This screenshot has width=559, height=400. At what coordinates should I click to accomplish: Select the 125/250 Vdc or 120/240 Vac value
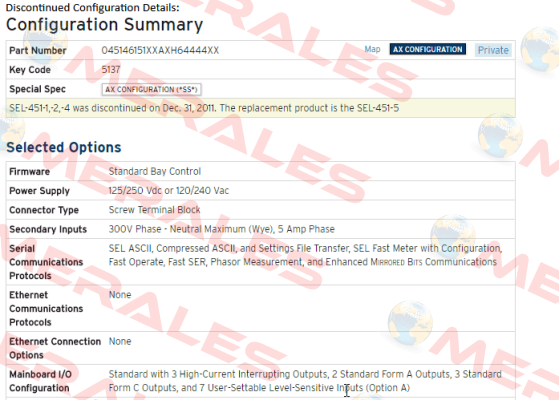[169, 191]
